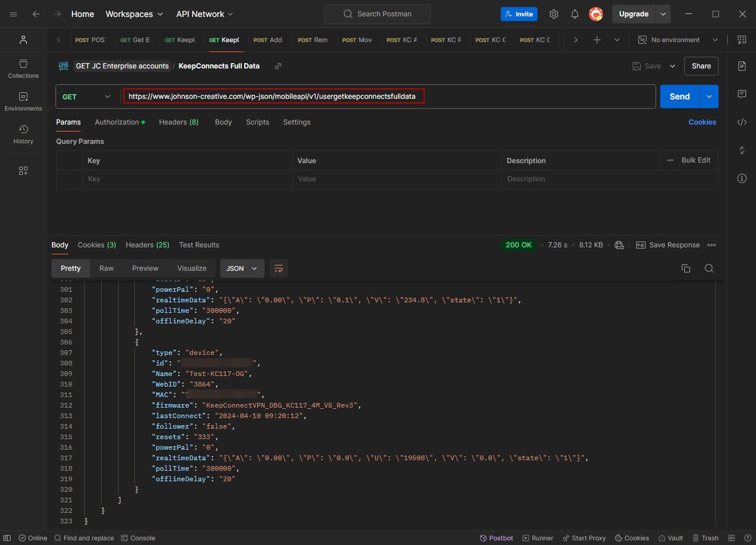
Task: Open the JSON format dropdown
Action: point(242,268)
